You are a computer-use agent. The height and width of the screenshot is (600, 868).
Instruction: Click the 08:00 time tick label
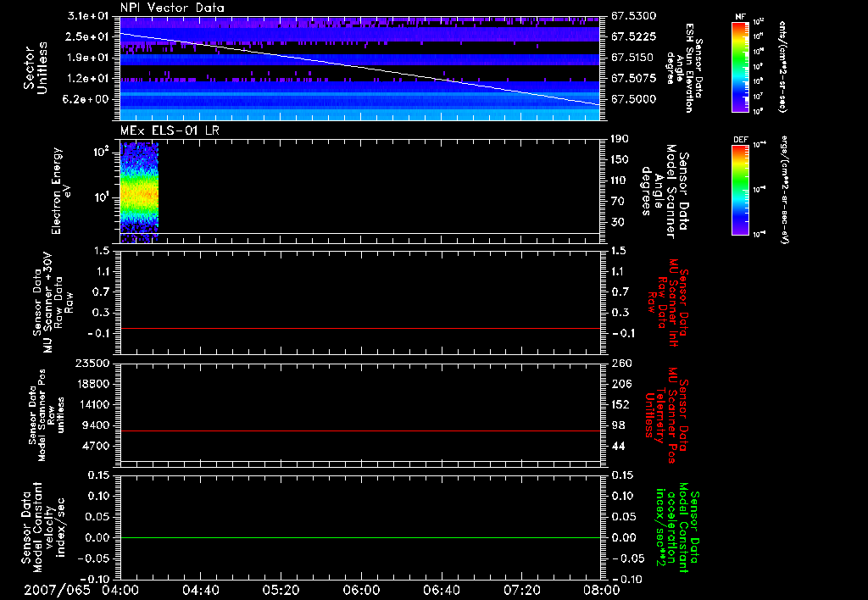point(602,590)
